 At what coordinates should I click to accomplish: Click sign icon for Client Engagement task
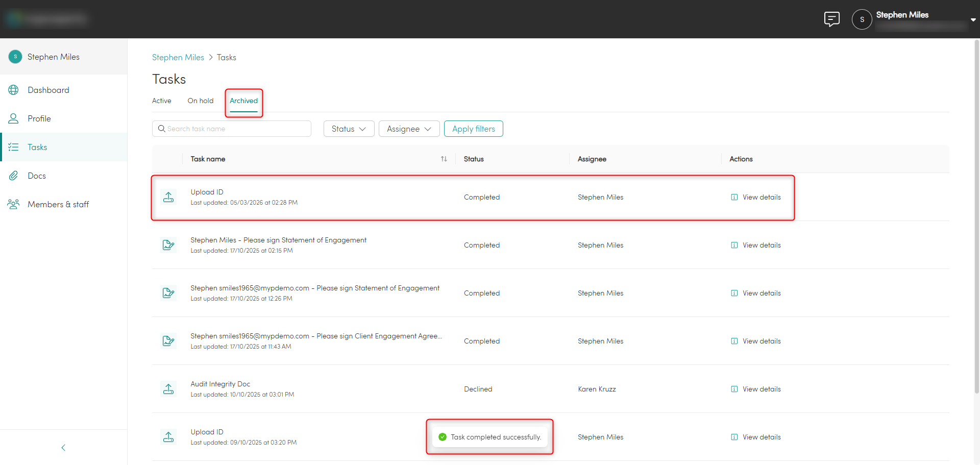click(x=168, y=341)
